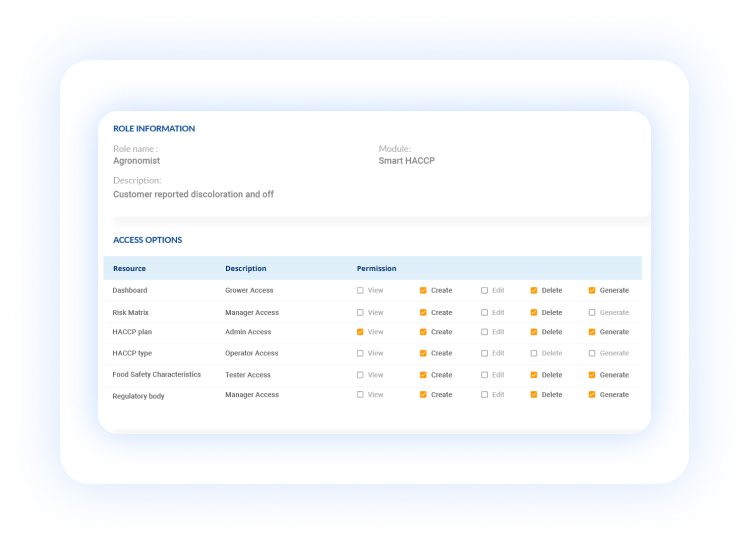Check View permission for Dashboard
Image resolution: width=749 pixels, height=544 pixels.
click(360, 290)
